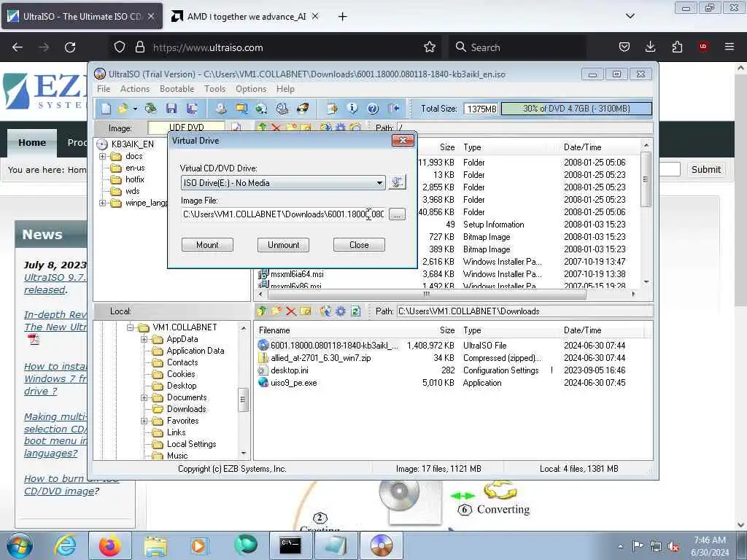The height and width of the screenshot is (560, 747).
Task: Open the Bootable menu
Action: click(x=177, y=89)
